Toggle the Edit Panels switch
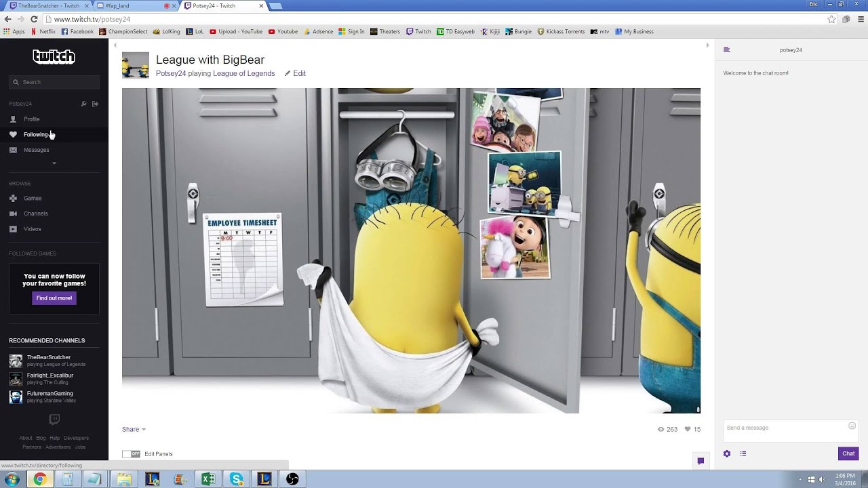868x488 pixels. tap(131, 454)
